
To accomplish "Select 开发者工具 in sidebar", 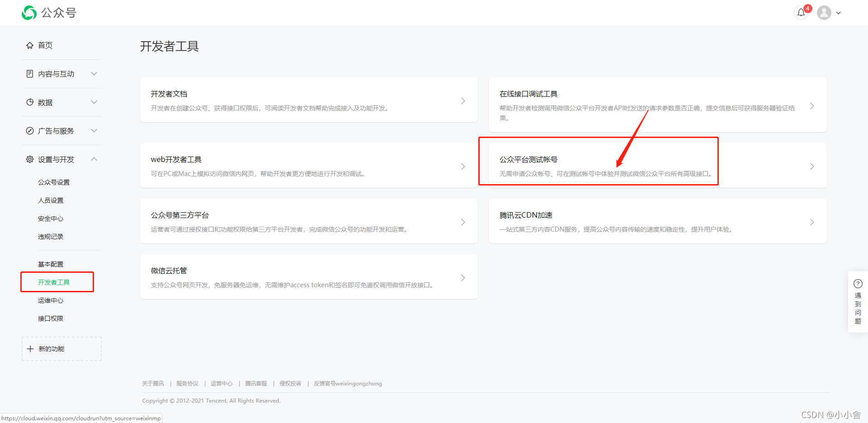I will coord(54,282).
